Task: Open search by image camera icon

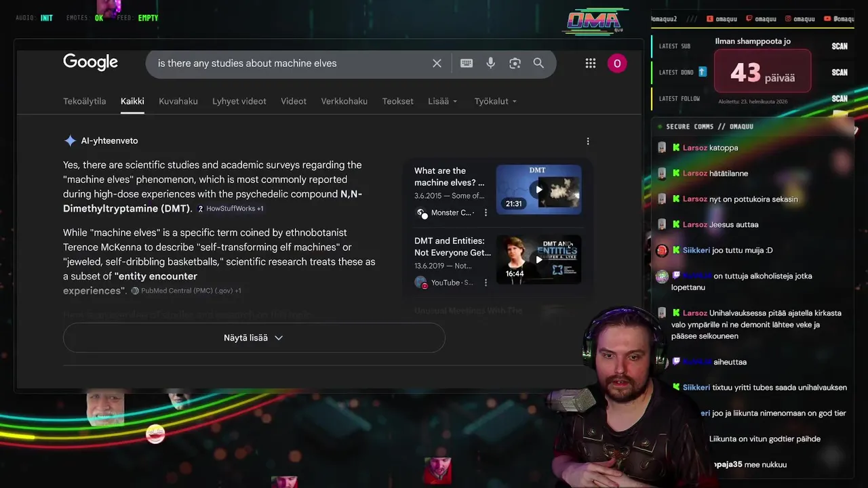Action: point(515,63)
